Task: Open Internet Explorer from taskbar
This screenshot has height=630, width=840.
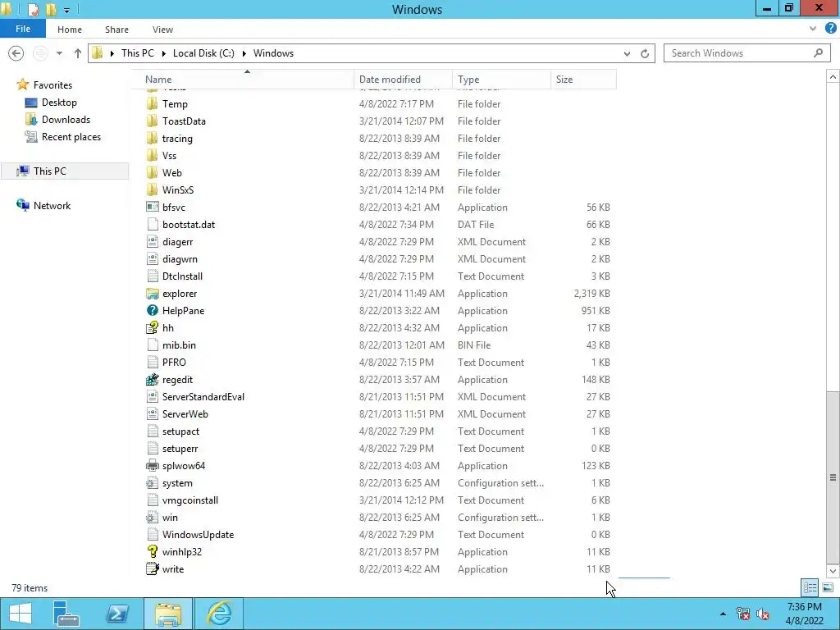Action: click(x=220, y=614)
